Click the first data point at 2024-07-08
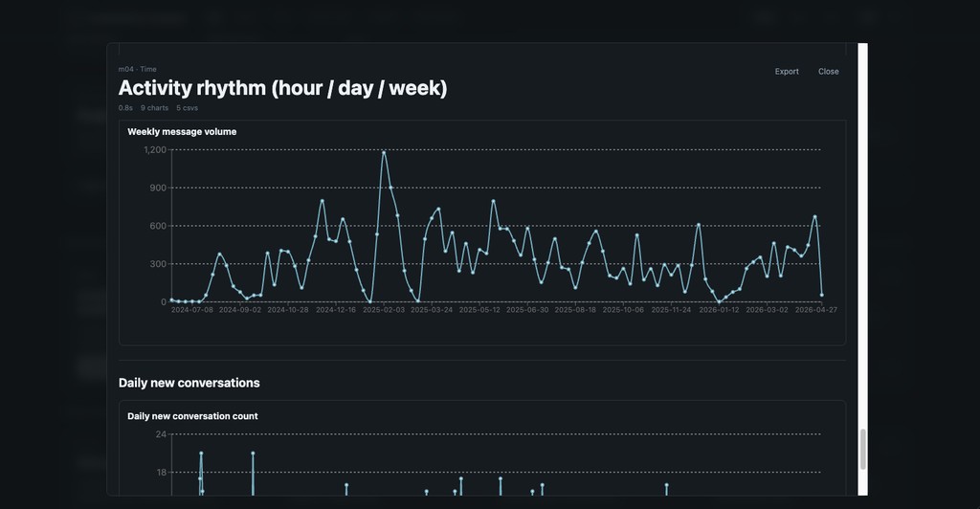Viewport: 980px width, 509px height. pos(172,299)
